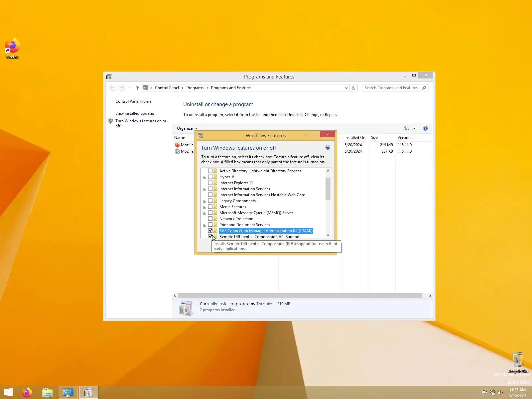Switch to the Control Panel taskbar button
Viewport: 532px width, 399px height.
click(68, 392)
